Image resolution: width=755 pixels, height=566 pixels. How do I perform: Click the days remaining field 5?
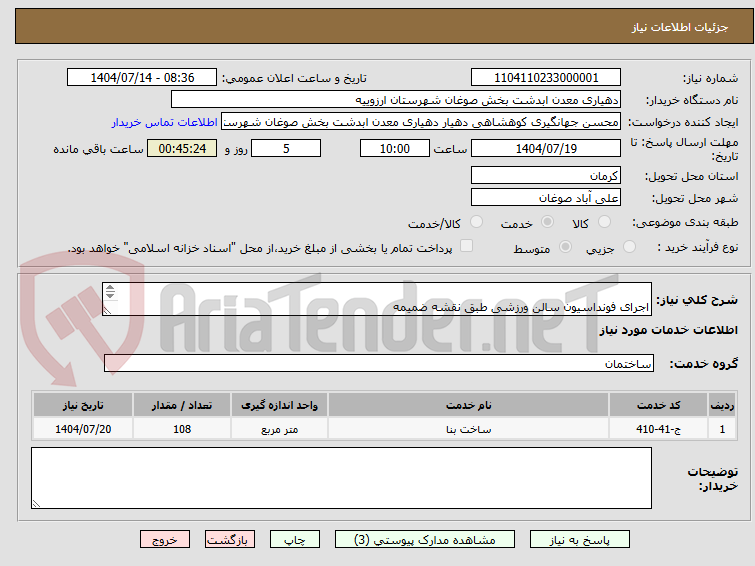tap(286, 148)
